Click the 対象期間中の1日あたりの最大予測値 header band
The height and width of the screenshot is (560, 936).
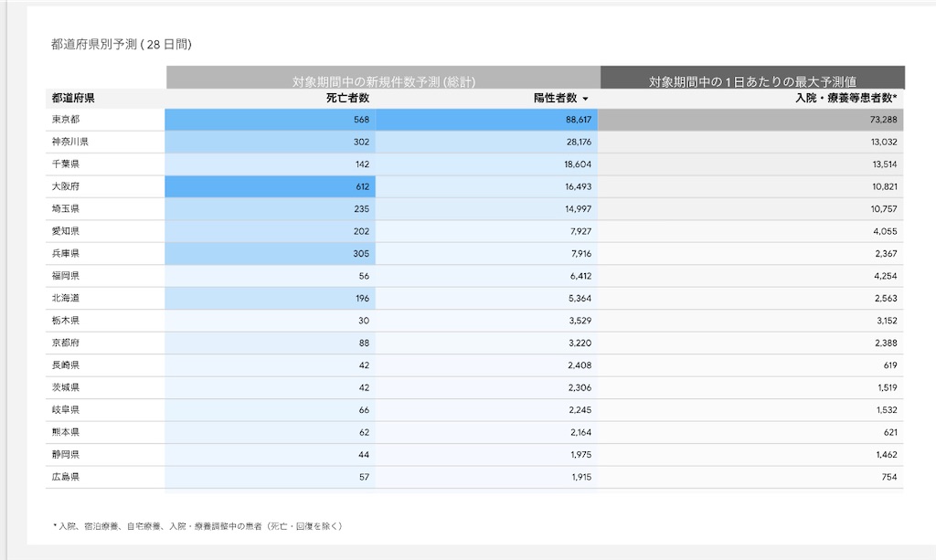click(x=753, y=79)
